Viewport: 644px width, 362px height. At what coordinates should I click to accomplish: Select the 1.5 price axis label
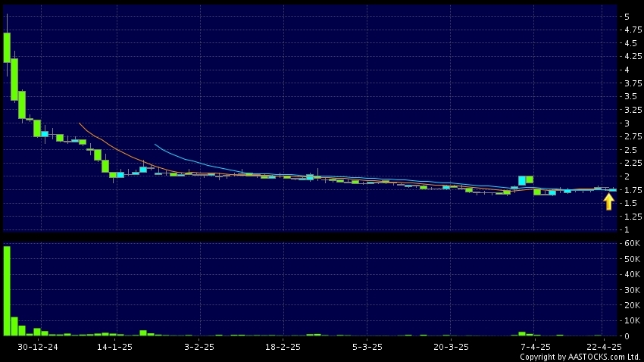(630, 203)
